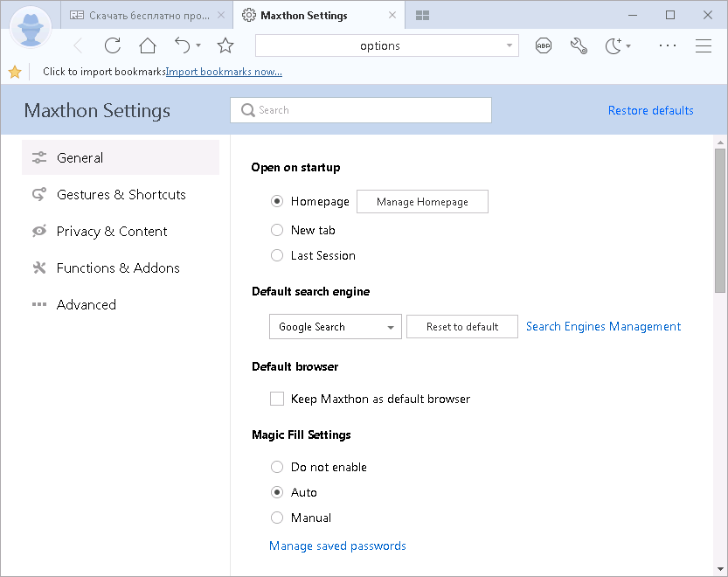Select the New tab startup option
Image resolution: width=728 pixels, height=577 pixels.
277,230
